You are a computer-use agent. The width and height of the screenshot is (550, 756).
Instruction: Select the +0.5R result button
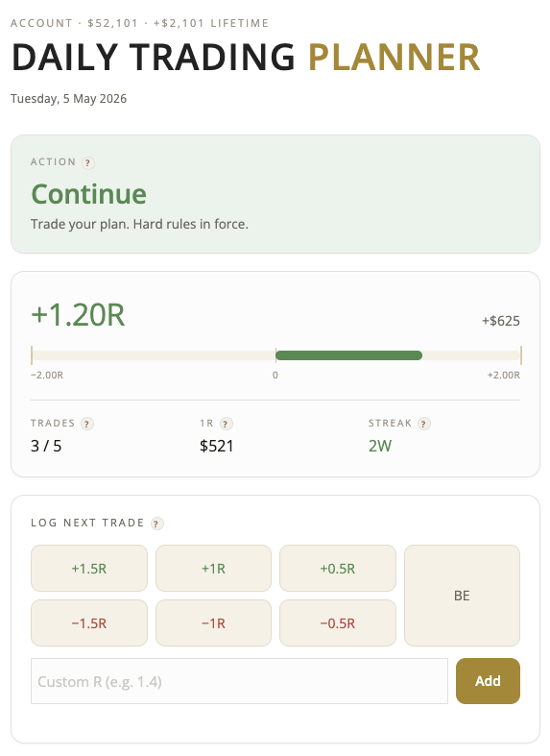tap(338, 569)
